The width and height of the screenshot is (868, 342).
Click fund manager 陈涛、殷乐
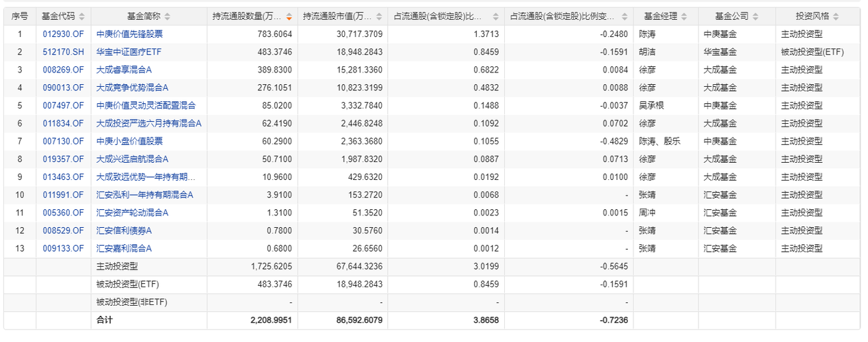[659, 141]
